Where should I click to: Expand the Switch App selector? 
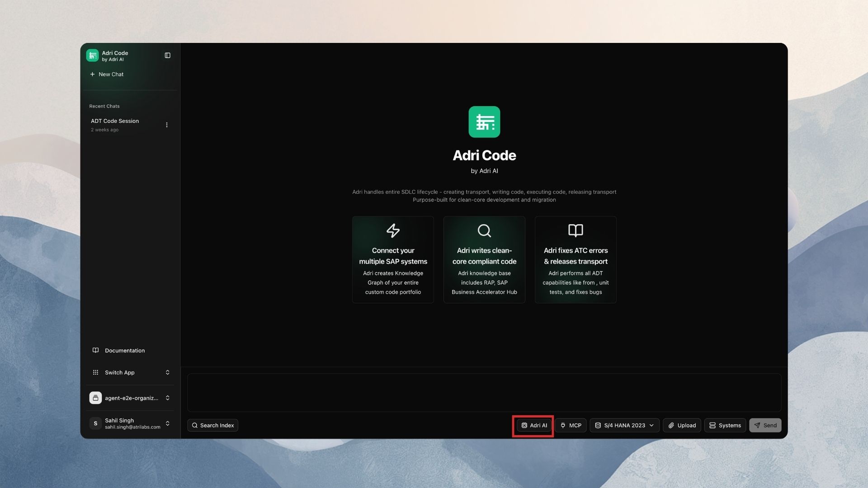coord(130,372)
